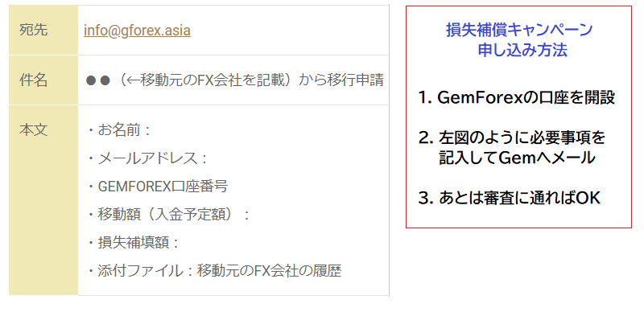
Task: Click the メールアドレス line in body
Action: (147, 158)
